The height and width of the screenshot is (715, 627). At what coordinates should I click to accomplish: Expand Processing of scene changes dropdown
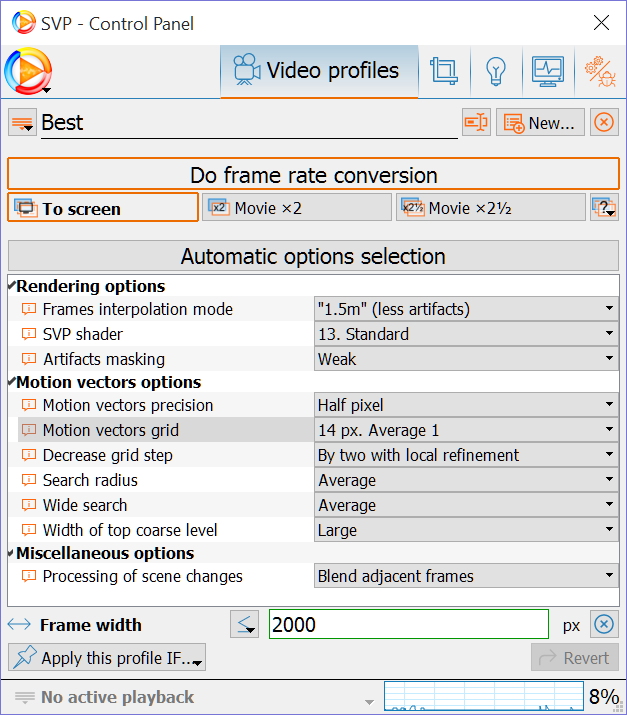pos(466,576)
